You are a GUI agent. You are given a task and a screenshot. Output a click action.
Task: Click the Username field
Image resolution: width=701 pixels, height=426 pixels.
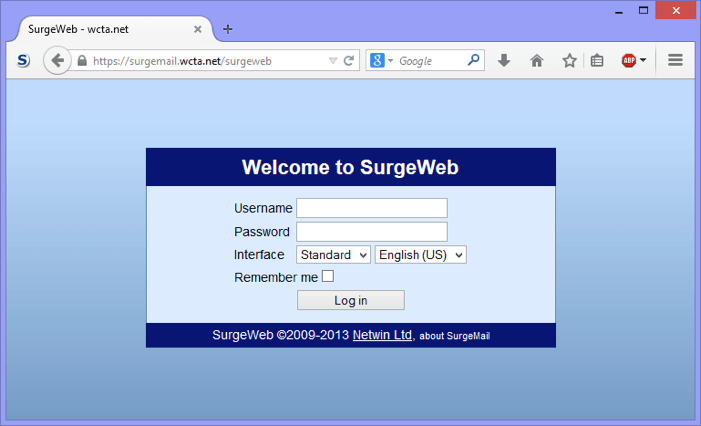tap(372, 208)
